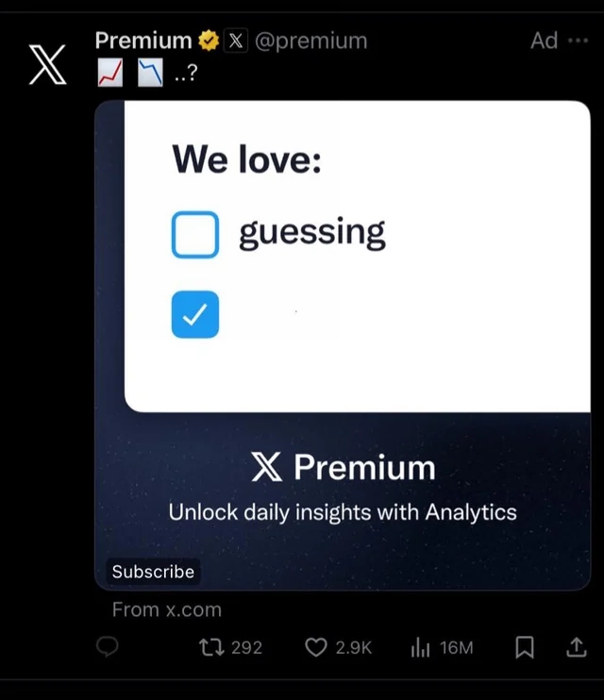The height and width of the screenshot is (700, 604).
Task: Click the reply speech bubble icon
Action: pos(108,646)
